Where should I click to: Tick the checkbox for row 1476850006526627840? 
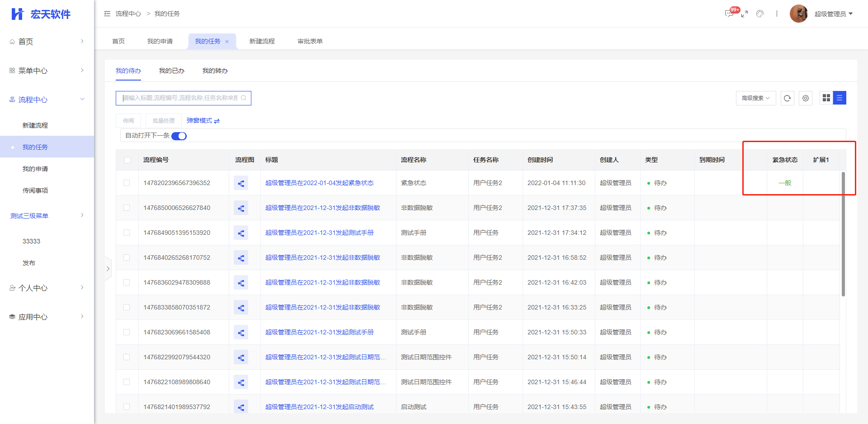[x=127, y=208]
